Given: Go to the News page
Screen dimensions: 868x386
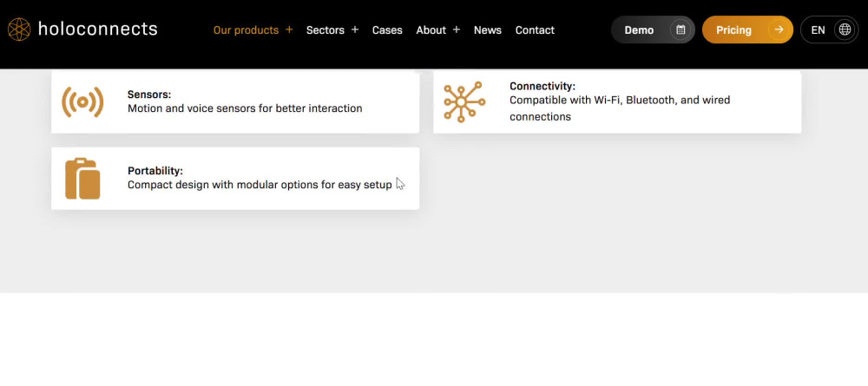Looking at the screenshot, I should point(487,29).
